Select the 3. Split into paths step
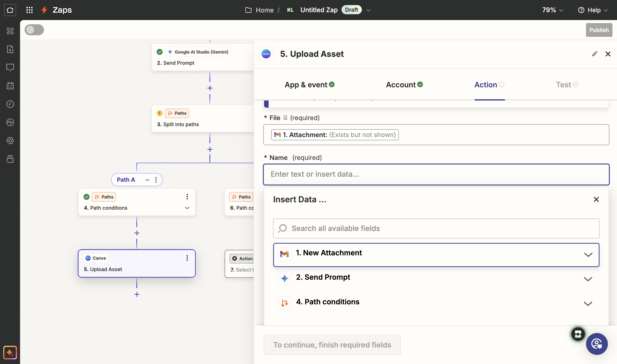The image size is (617, 364). point(203,119)
